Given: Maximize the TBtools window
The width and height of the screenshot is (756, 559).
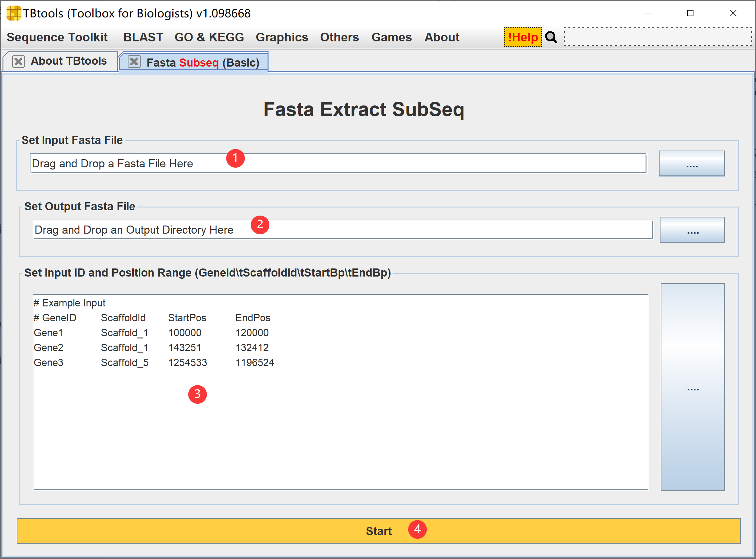Looking at the screenshot, I should tap(690, 13).
